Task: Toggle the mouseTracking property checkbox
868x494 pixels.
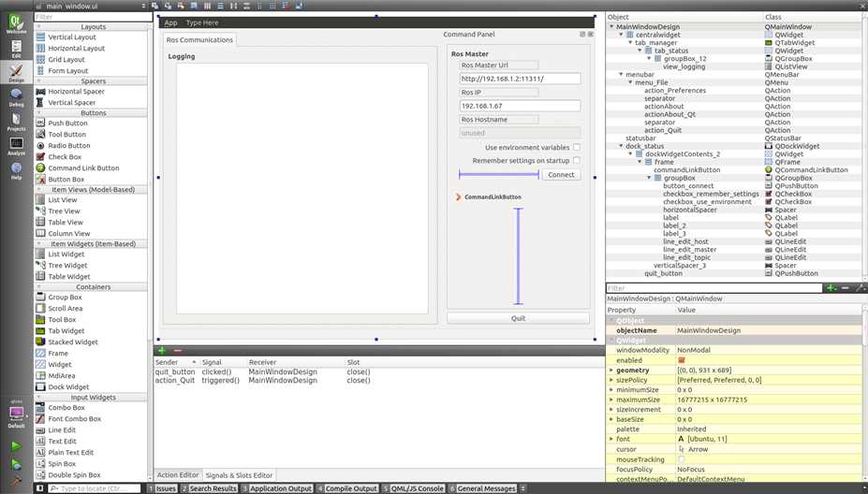Action: click(682, 459)
